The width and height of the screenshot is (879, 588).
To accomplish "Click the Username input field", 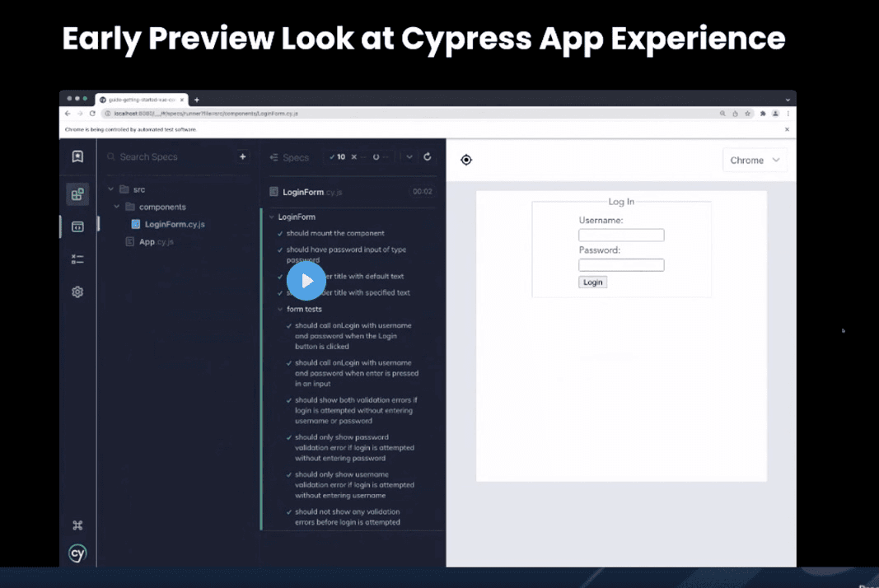I will point(621,235).
